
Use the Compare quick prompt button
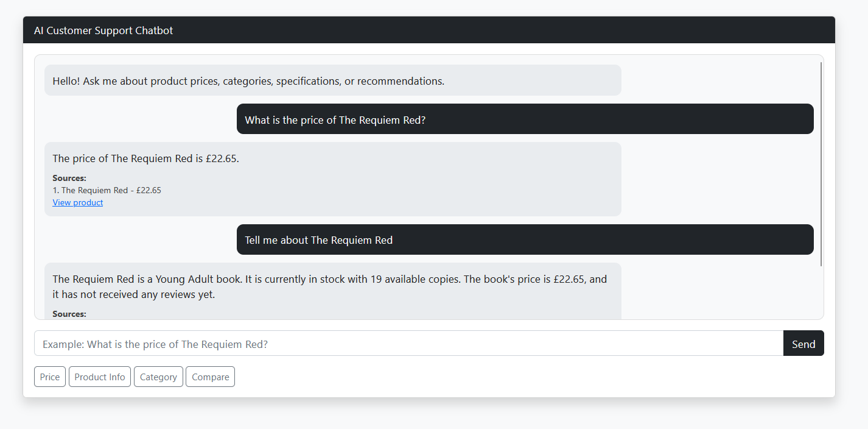click(210, 377)
